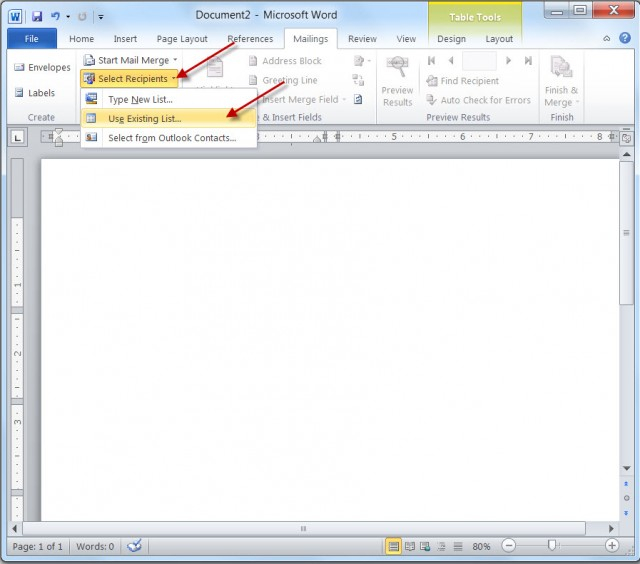Click Page: 1 of 1 in status bar
Viewport: 640px width, 564px height.
tap(38, 546)
